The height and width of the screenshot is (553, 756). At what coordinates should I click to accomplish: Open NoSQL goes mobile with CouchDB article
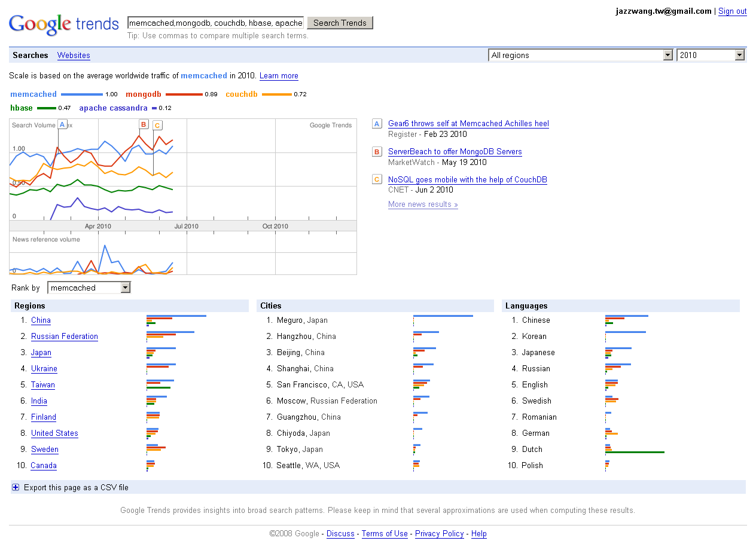(x=468, y=180)
